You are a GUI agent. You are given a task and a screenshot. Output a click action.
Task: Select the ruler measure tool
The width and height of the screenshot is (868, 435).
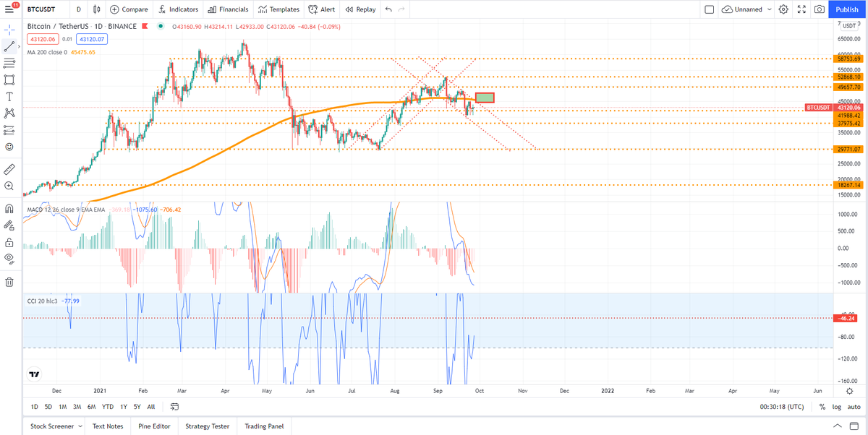tap(9, 168)
